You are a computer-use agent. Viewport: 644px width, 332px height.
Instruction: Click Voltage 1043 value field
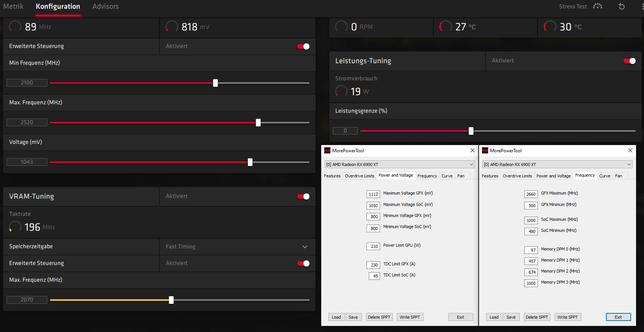27,162
